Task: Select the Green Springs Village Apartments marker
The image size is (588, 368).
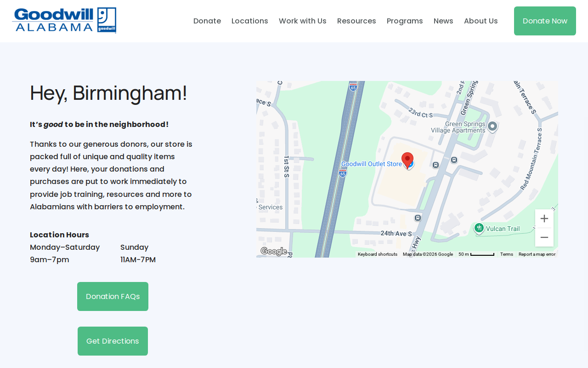Action: (492, 126)
